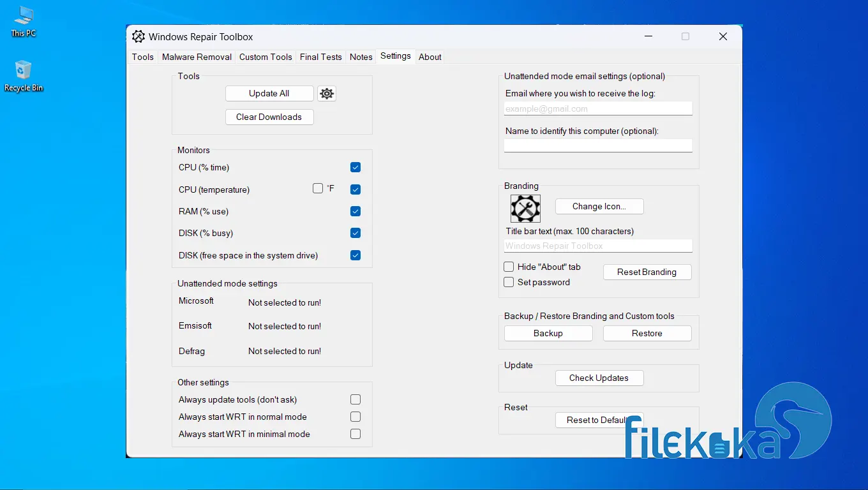
Task: Uncheck DISK free space in system drive
Action: click(x=355, y=255)
